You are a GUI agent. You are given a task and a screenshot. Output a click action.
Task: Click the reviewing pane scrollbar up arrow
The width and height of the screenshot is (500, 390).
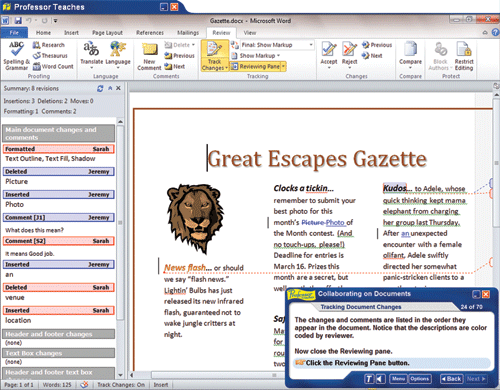[x=120, y=122]
